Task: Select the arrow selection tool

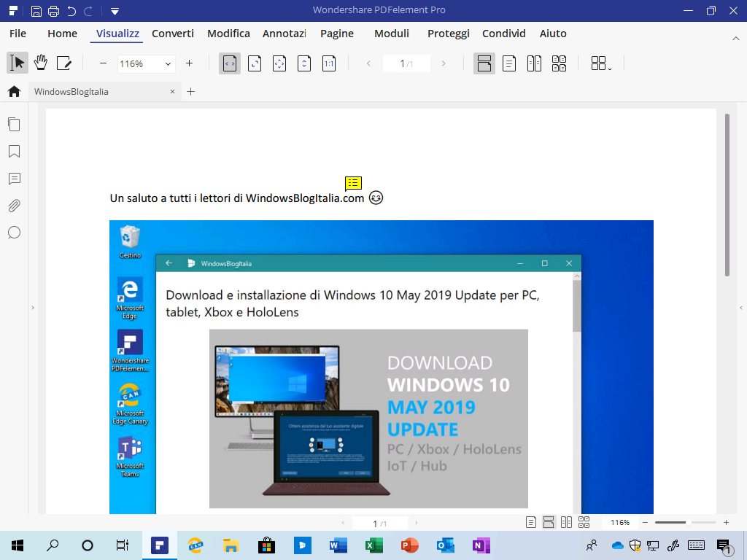Action: pyautogui.click(x=18, y=63)
